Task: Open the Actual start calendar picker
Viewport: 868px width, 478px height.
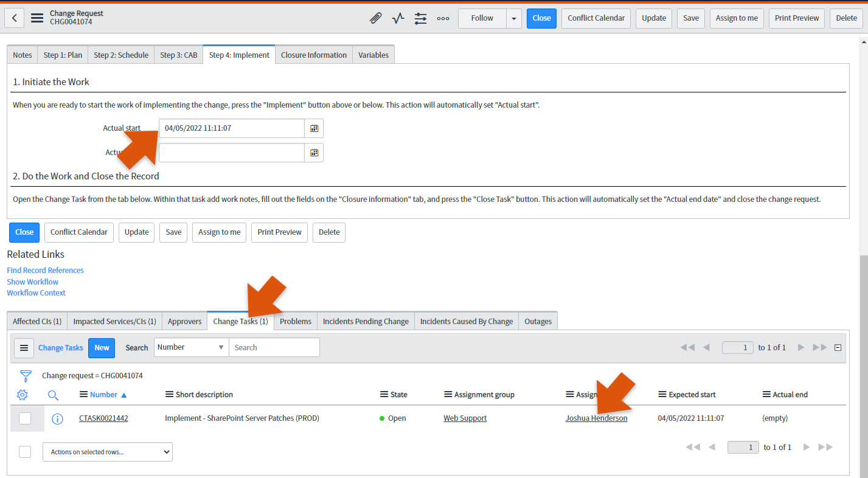Action: [314, 128]
